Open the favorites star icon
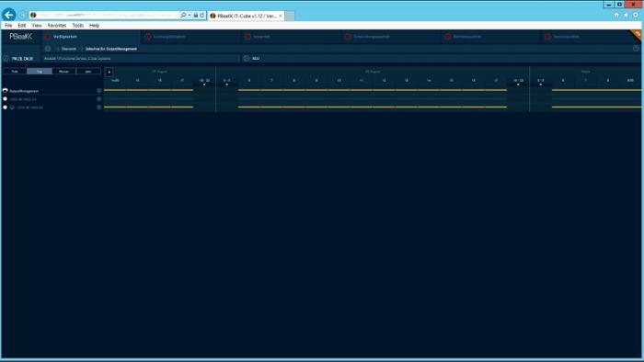 point(626,15)
